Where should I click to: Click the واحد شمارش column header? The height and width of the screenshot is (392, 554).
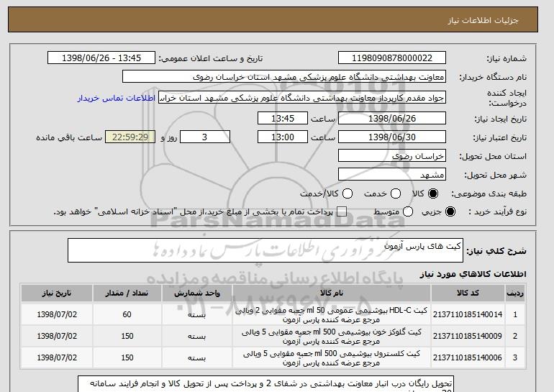197,293
